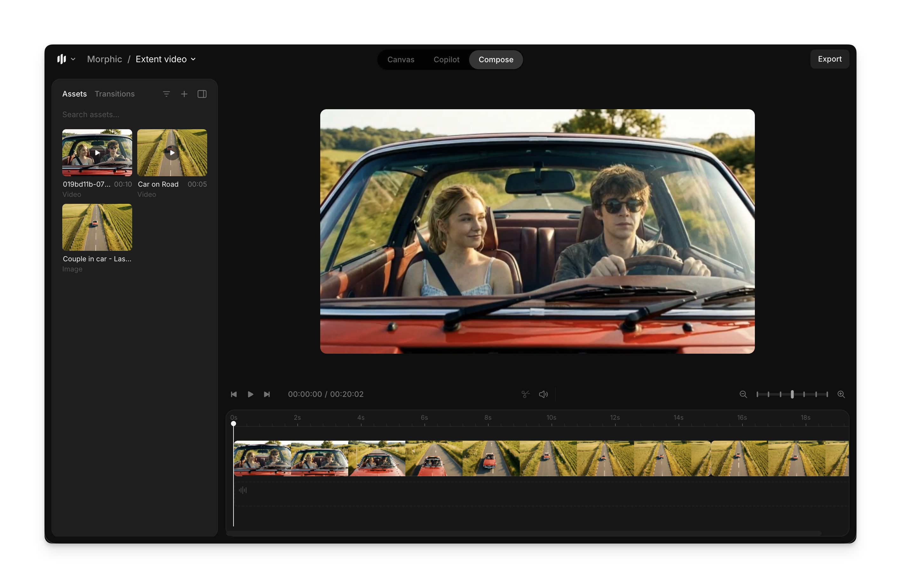
Task: Expand the Extent video project dropdown
Action: pos(166,59)
